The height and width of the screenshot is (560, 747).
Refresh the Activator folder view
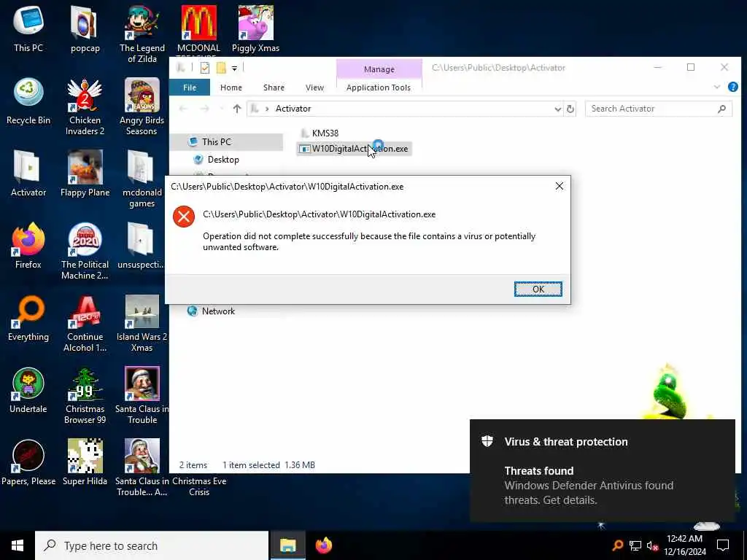click(570, 109)
